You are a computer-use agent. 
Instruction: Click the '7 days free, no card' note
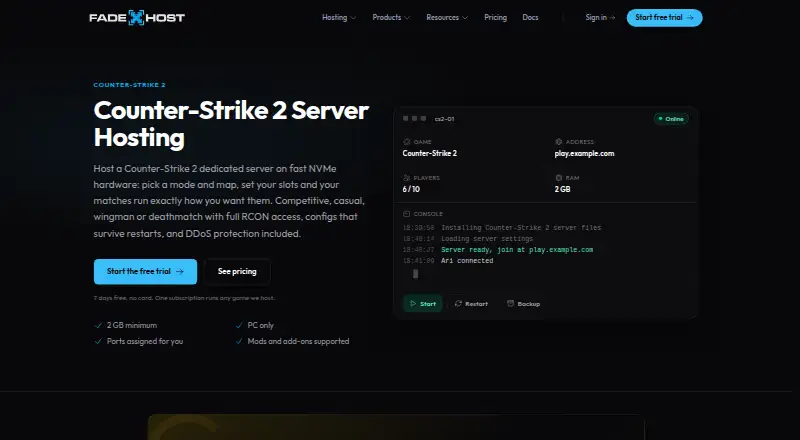point(184,298)
